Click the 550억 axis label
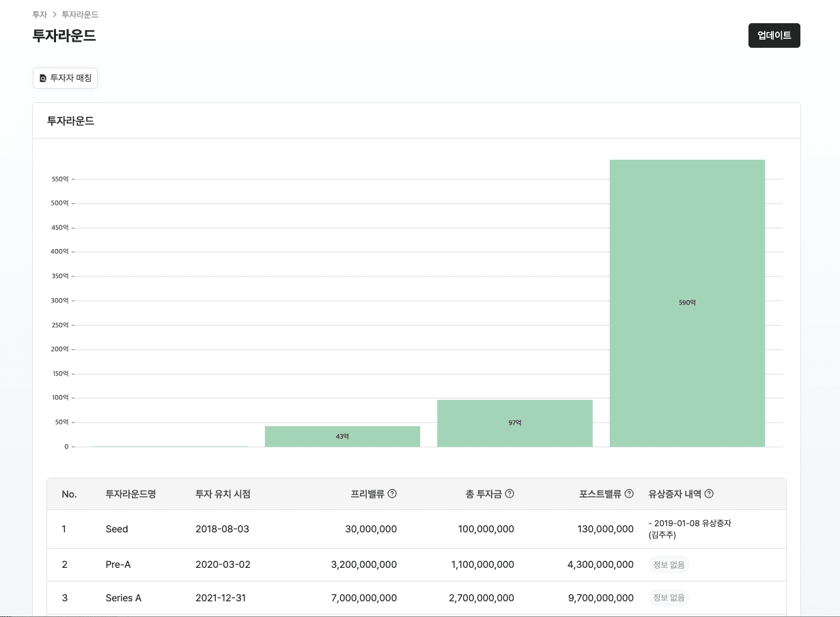The width and height of the screenshot is (840, 617). point(60,179)
